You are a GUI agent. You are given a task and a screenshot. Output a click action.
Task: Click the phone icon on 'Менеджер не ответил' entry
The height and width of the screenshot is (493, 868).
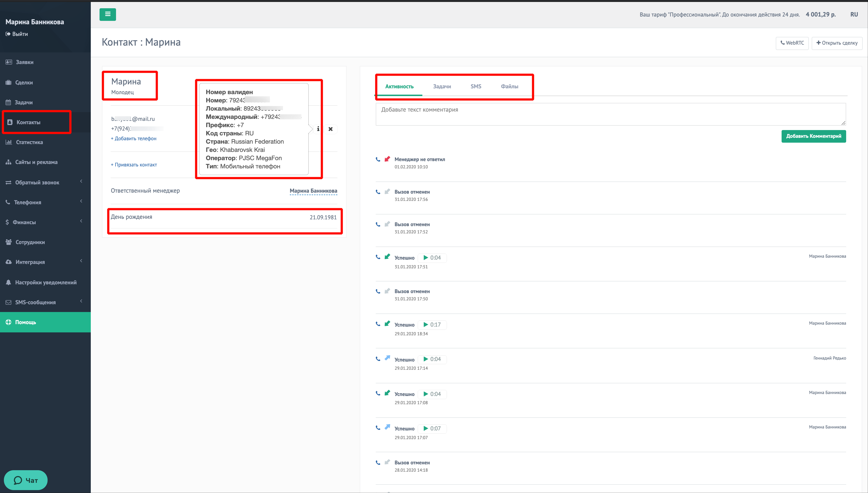(378, 159)
